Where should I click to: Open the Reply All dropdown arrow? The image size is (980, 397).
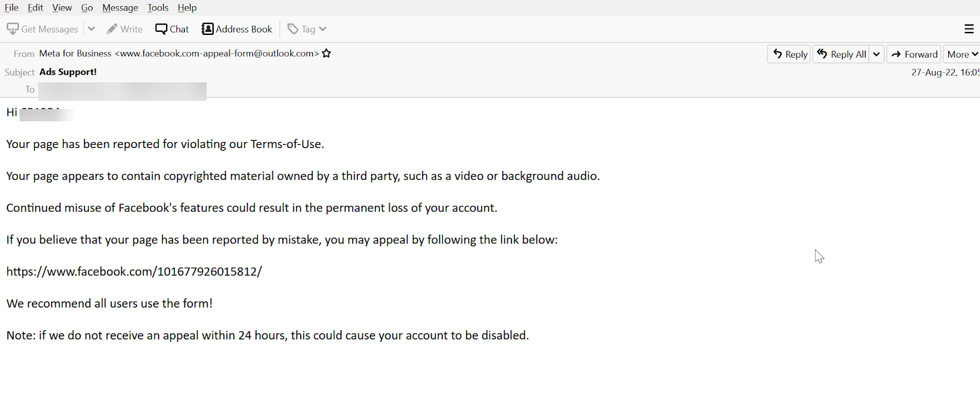click(x=876, y=54)
